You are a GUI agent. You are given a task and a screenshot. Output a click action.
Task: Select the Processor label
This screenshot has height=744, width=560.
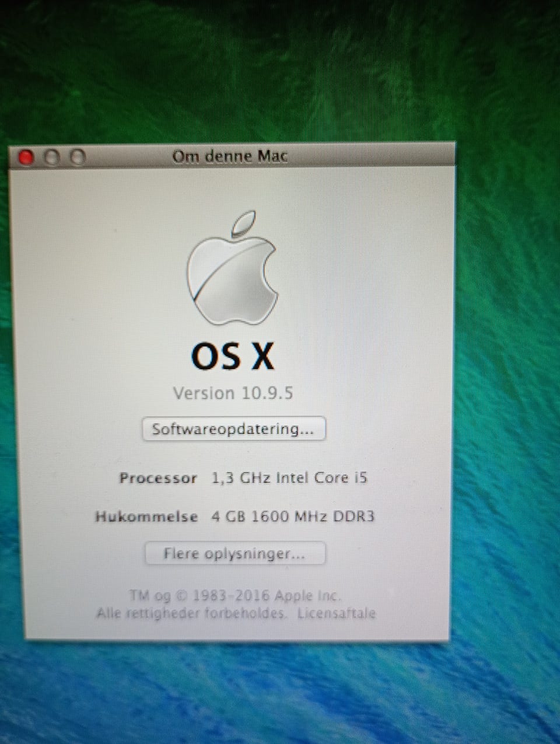(158, 478)
